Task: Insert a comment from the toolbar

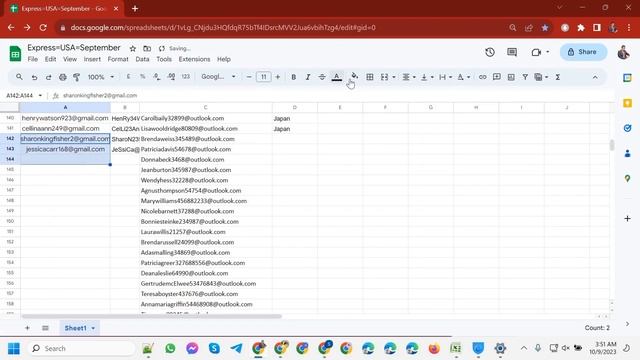Action: pos(497,77)
